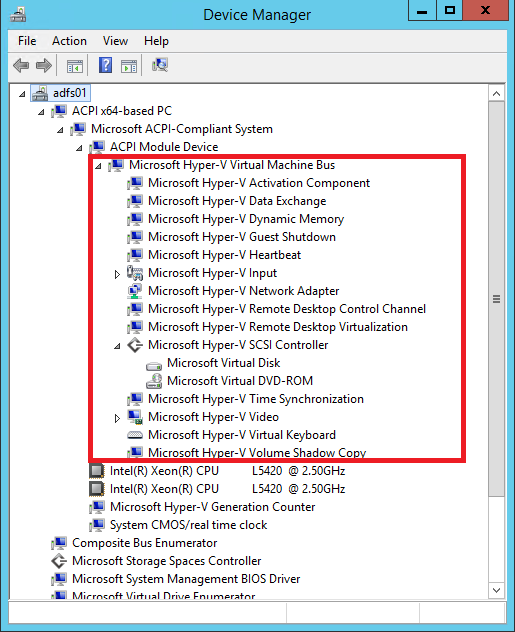
Task: Click the ACPI x64-based PC icon
Action: tap(59, 111)
